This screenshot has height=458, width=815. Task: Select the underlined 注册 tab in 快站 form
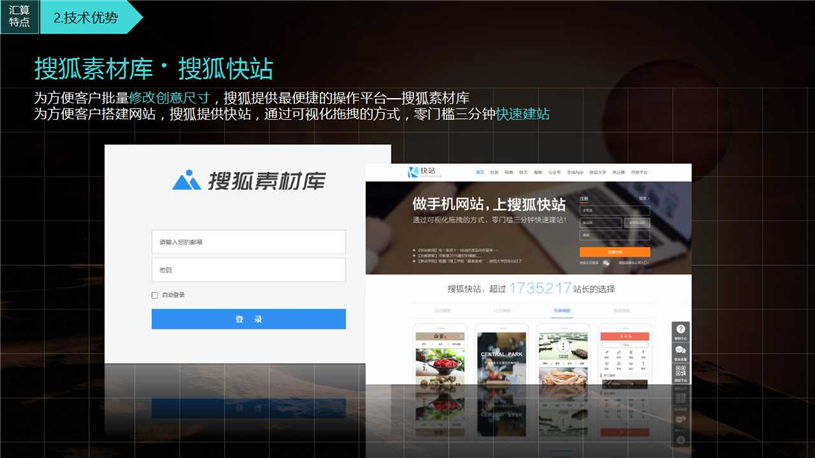584,199
